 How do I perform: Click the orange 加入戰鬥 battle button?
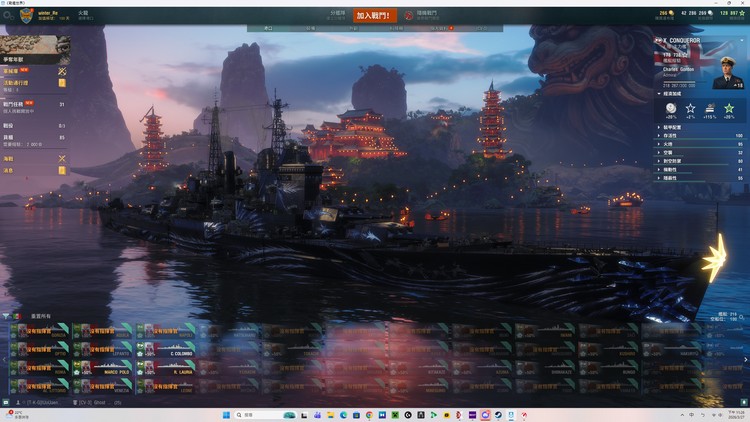(x=374, y=15)
